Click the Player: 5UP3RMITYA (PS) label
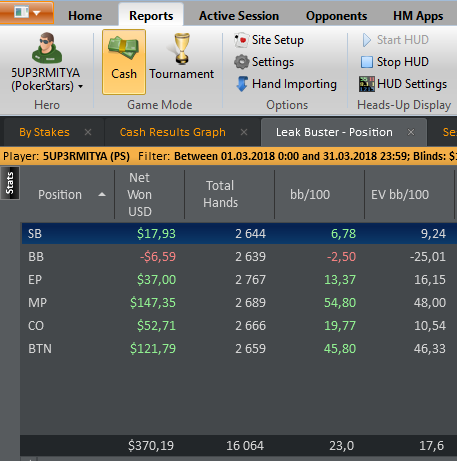Viewport: 457px width, 461px height. [66, 156]
